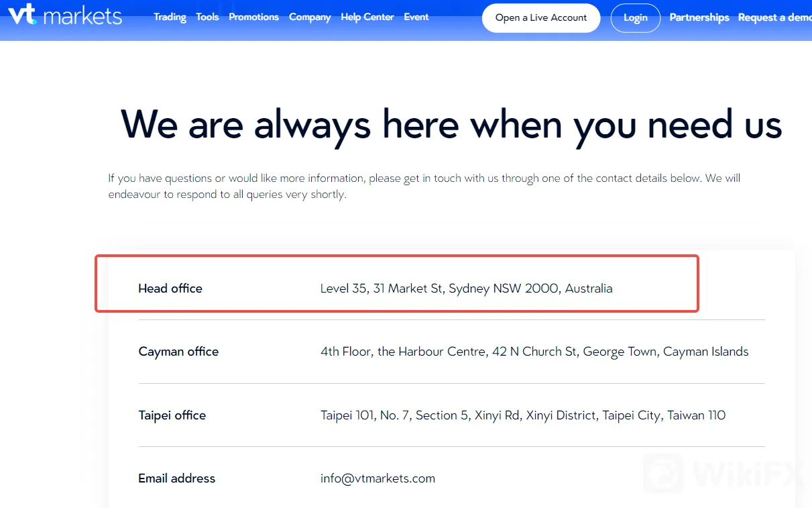Open the Help Center menu
The height and width of the screenshot is (508, 812).
tap(367, 17)
